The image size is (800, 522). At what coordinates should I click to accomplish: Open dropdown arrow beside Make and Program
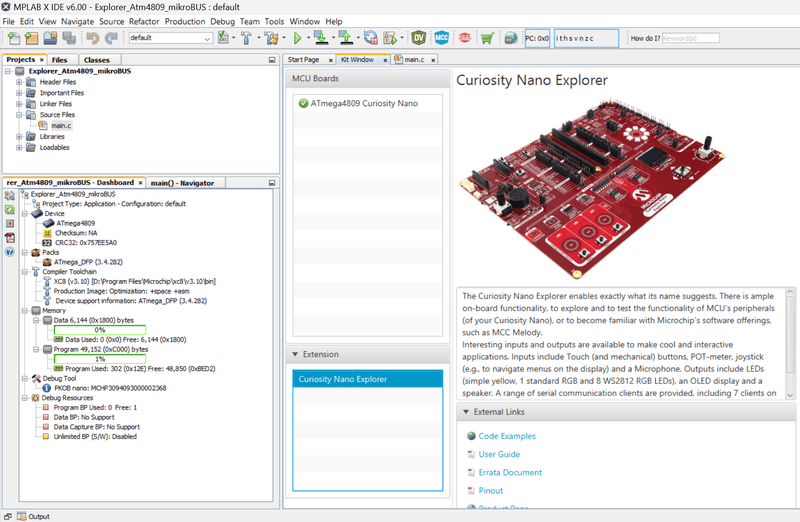click(333, 38)
